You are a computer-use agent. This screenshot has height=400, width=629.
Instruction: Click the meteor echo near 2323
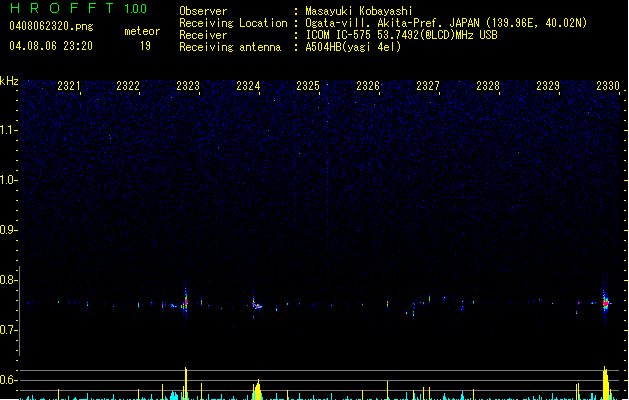(185, 303)
